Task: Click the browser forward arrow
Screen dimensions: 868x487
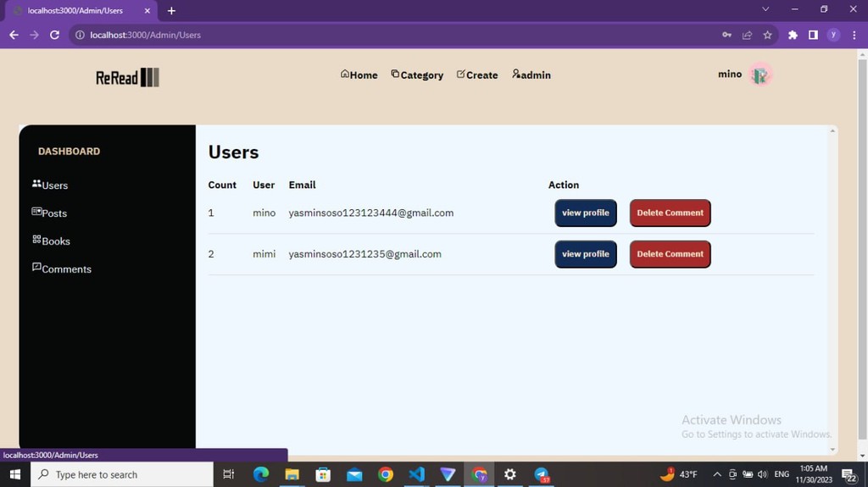Action: pyautogui.click(x=34, y=35)
